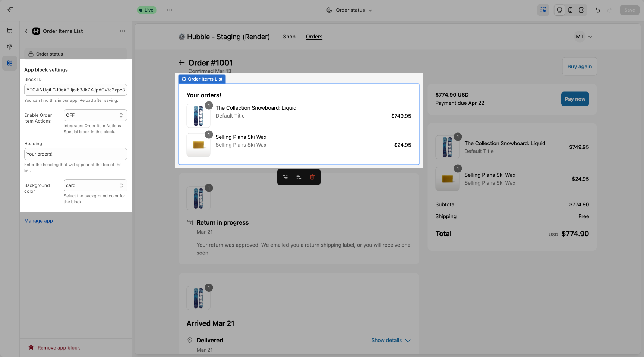The image size is (644, 357).
Task: Open the Shop navigation item
Action: [289, 37]
